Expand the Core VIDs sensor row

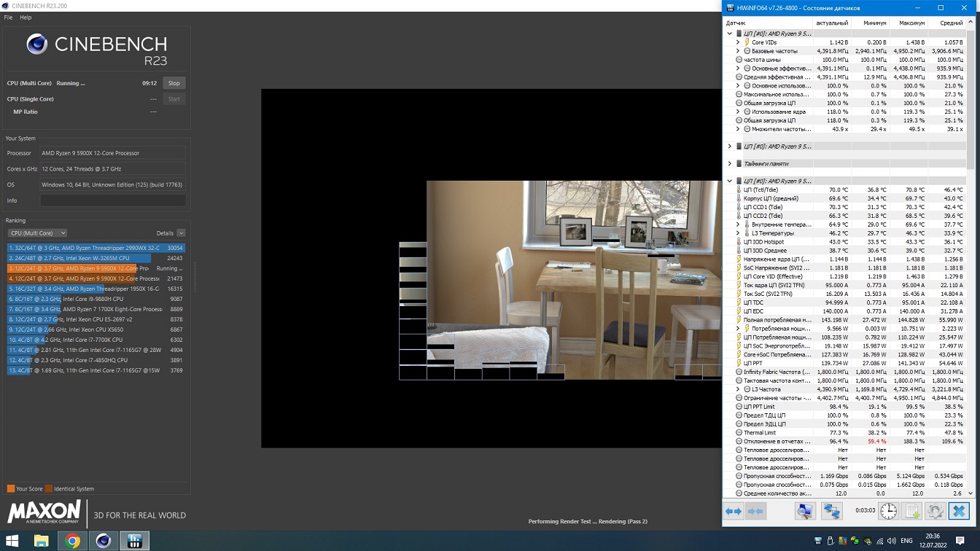[738, 42]
